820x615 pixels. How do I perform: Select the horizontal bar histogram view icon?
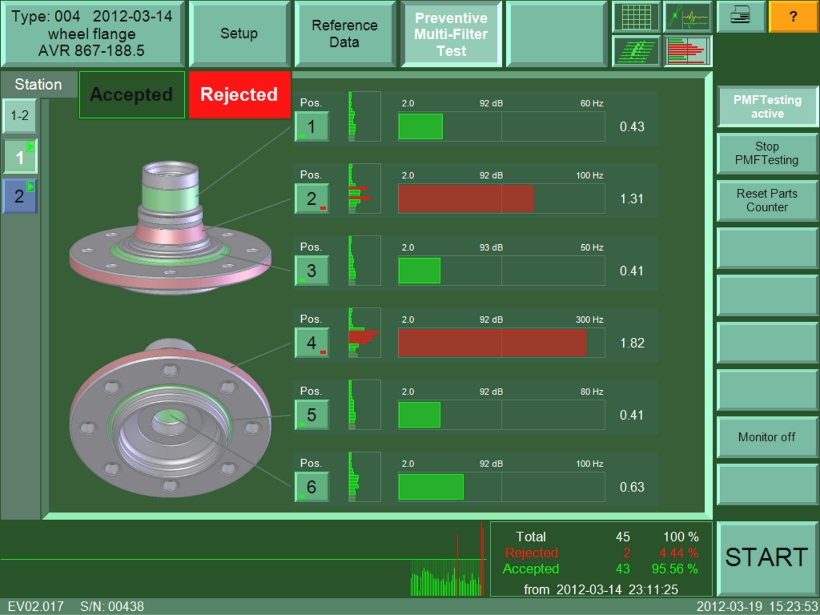tap(688, 51)
